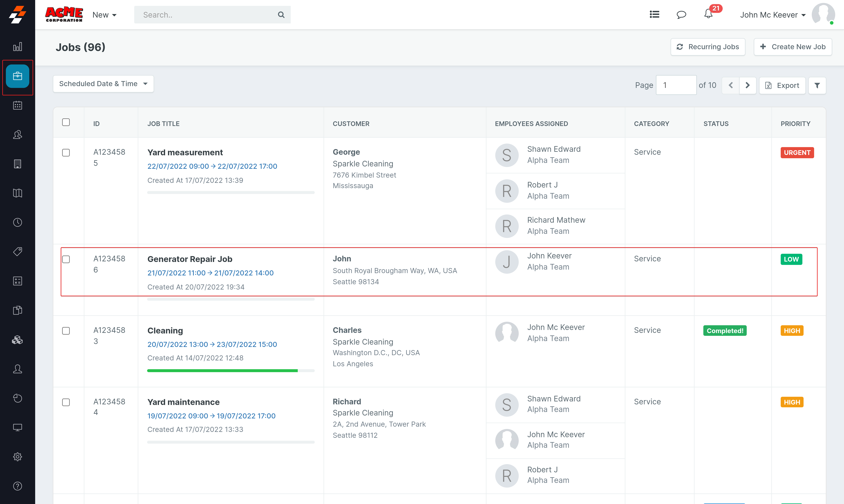Click the Cleaning job progress bar
The image size is (844, 504).
231,371
